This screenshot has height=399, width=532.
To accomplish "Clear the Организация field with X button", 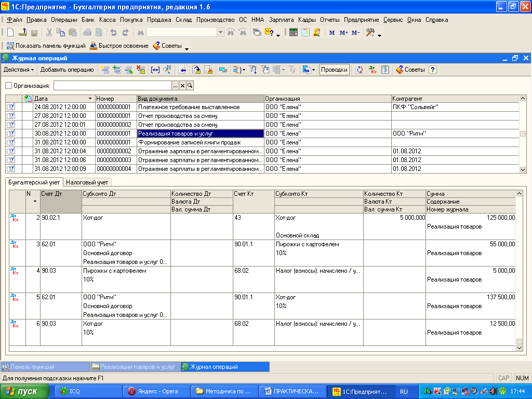I will [x=182, y=86].
